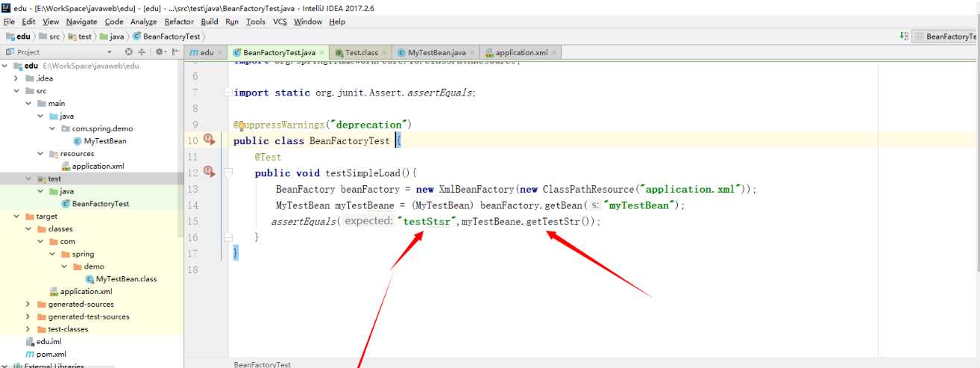Select the .idea folder icon
This screenshot has width=980, height=368.
click(30, 78)
